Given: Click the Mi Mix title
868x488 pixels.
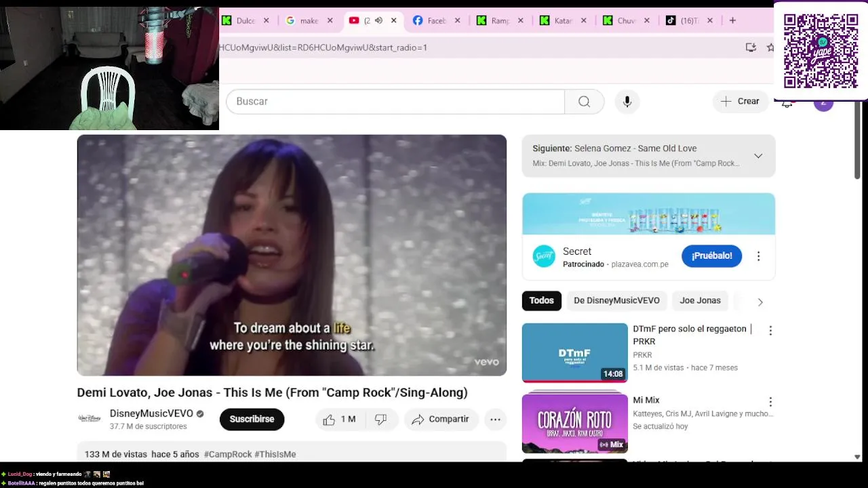Looking at the screenshot, I should pyautogui.click(x=646, y=401).
